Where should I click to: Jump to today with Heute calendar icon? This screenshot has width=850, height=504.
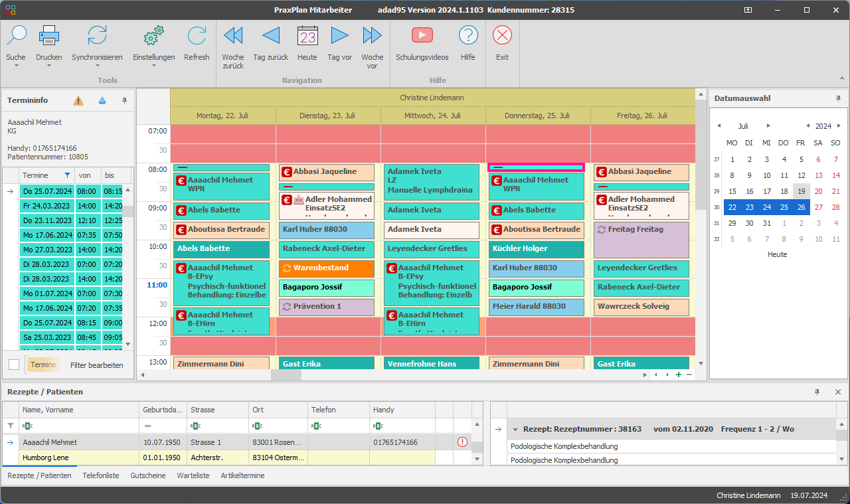307,35
